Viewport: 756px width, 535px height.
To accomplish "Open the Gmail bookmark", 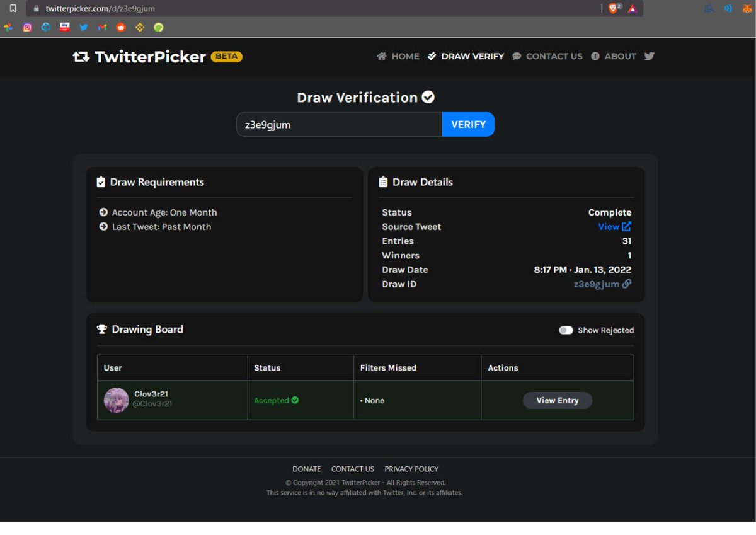I will tap(102, 27).
